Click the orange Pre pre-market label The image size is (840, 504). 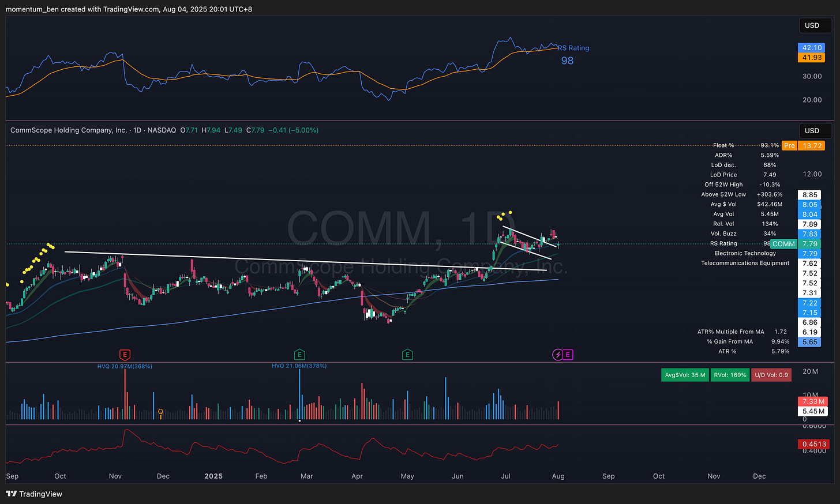[789, 145]
